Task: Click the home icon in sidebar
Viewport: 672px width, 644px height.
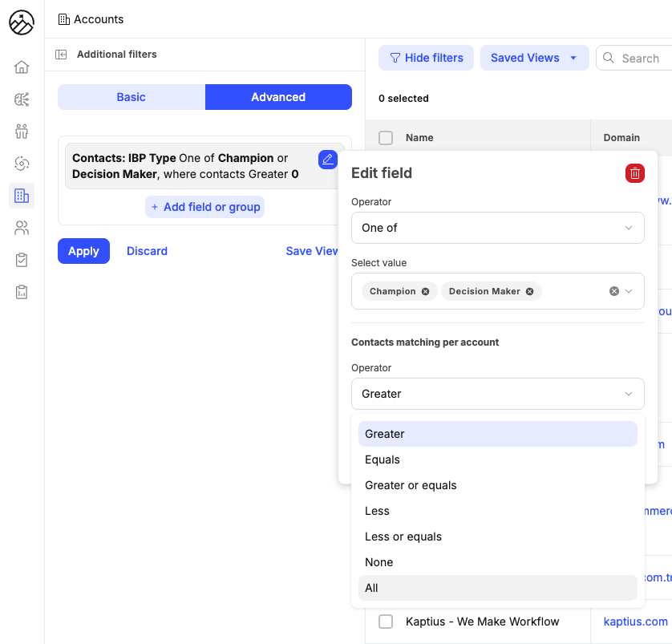Action: pos(22,67)
